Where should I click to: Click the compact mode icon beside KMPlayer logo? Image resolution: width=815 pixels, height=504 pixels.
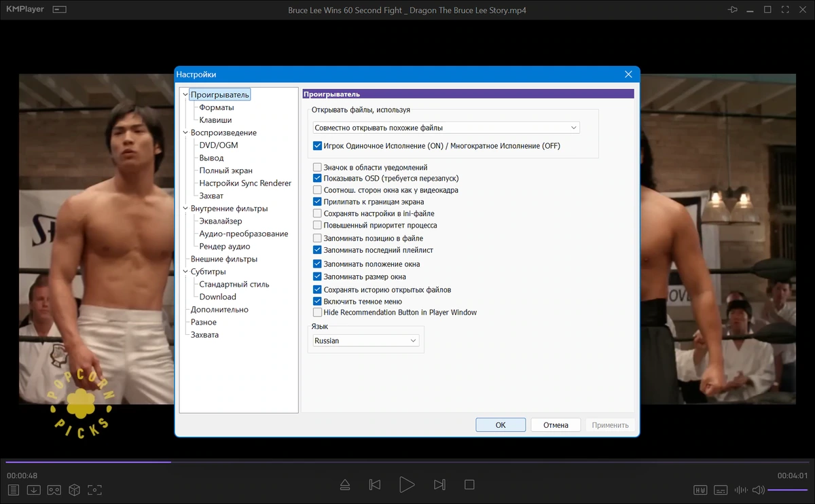[60, 10]
